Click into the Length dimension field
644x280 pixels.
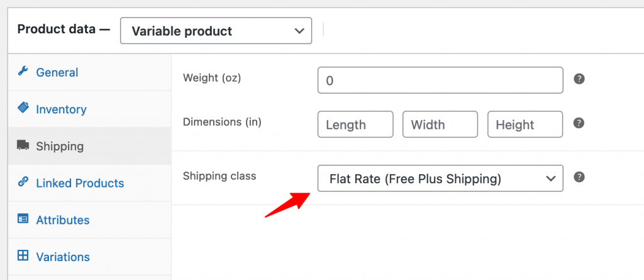tap(355, 124)
